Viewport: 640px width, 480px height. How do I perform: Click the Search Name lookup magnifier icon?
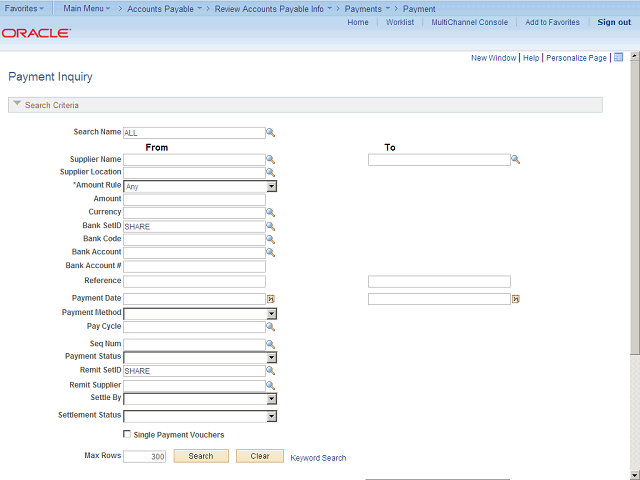tap(270, 132)
